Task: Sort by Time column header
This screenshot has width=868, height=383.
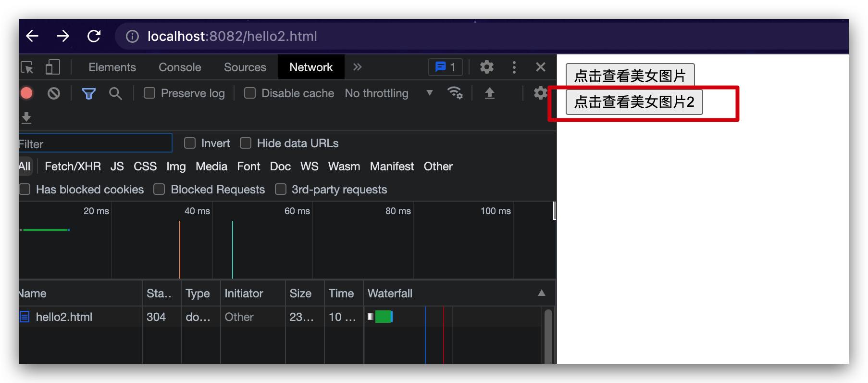Action: click(344, 293)
